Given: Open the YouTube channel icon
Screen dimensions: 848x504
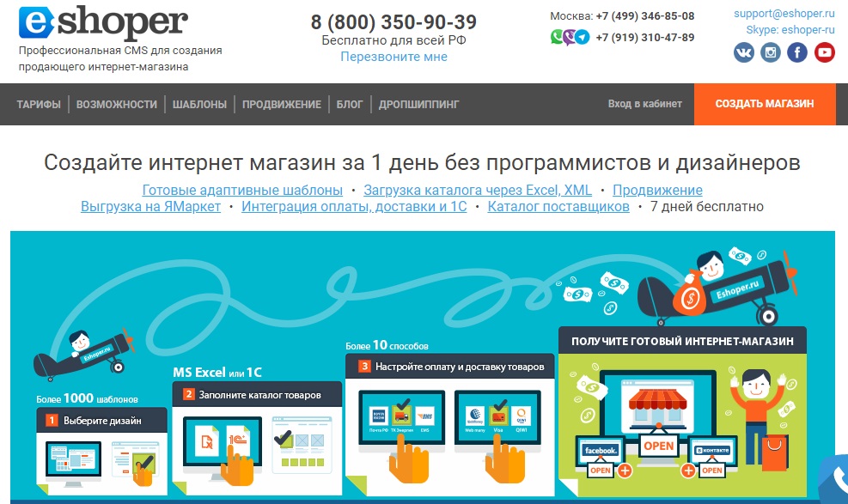Looking at the screenshot, I should (822, 52).
